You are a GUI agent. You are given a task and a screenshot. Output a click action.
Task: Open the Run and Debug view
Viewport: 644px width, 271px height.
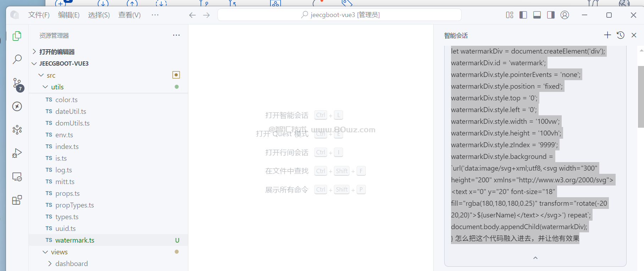(x=17, y=153)
